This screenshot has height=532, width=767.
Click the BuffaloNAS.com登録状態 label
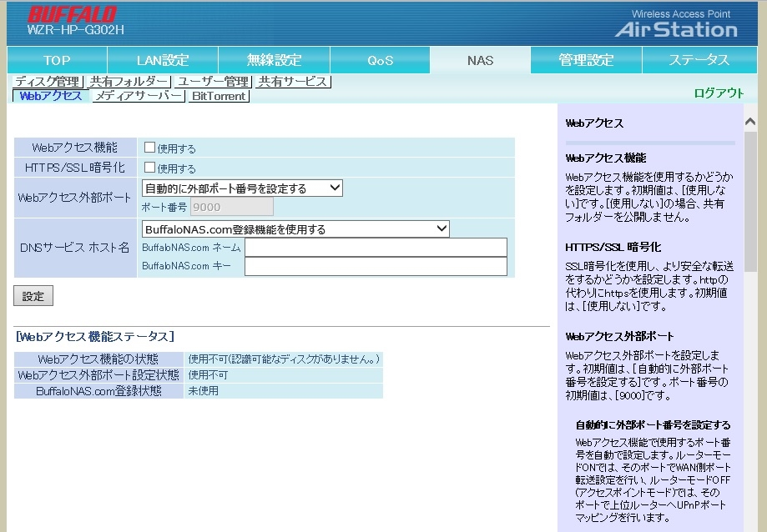pos(98,391)
